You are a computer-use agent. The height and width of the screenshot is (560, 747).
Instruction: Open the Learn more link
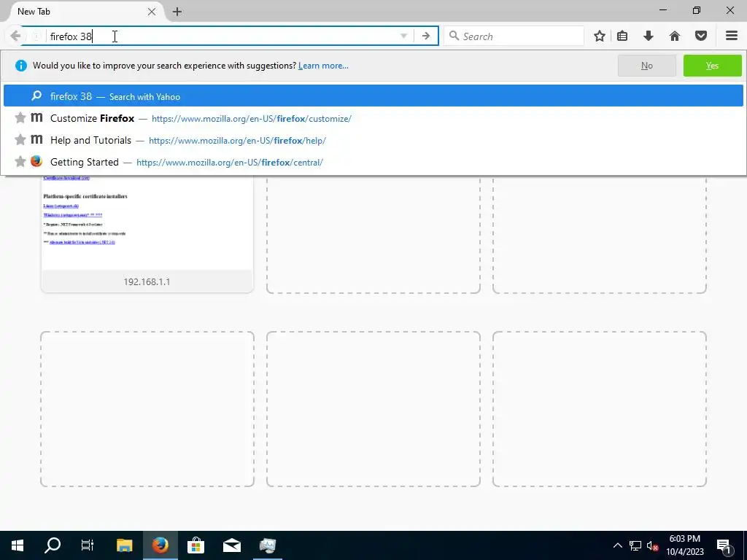[x=323, y=66]
